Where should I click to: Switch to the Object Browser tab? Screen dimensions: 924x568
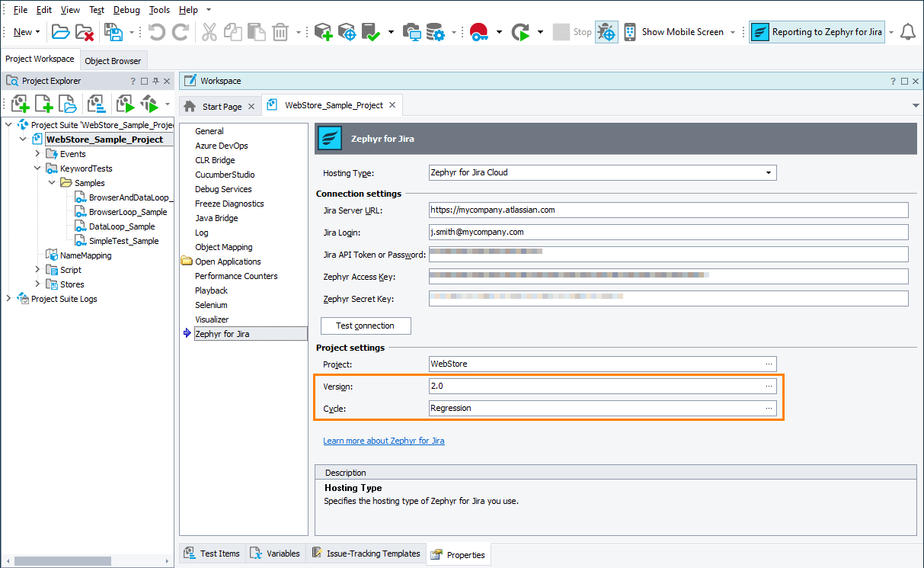coord(113,61)
